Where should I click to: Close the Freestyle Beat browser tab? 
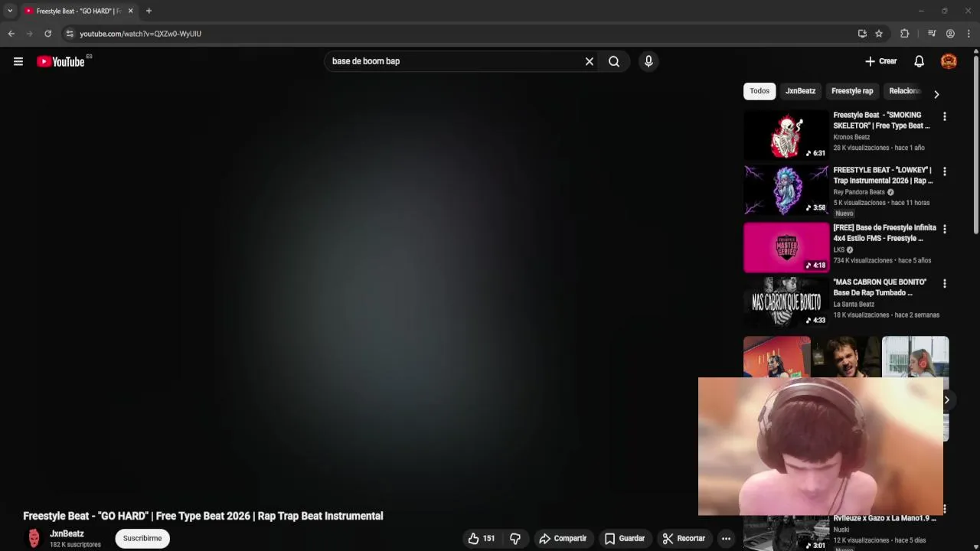pos(130,11)
